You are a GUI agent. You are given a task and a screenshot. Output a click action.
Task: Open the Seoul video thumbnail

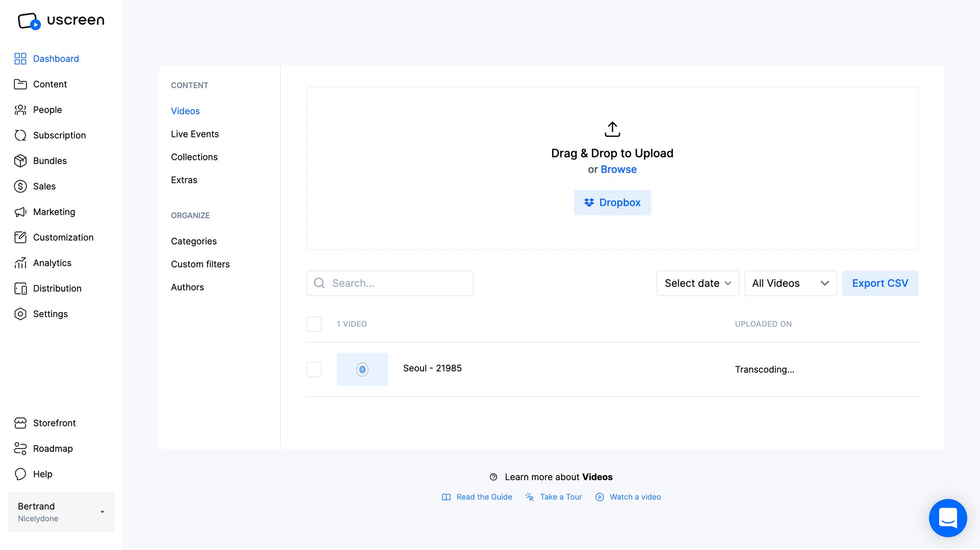pos(362,369)
